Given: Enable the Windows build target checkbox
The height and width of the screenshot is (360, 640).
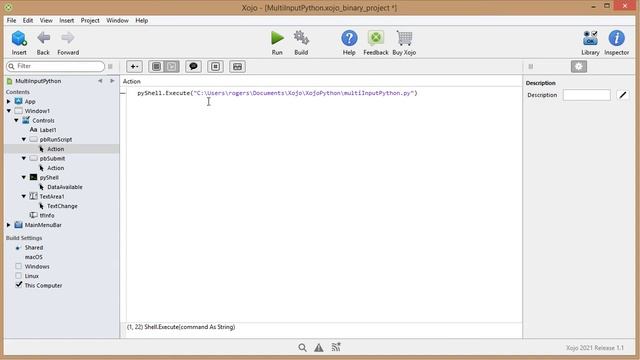Looking at the screenshot, I should point(18,266).
